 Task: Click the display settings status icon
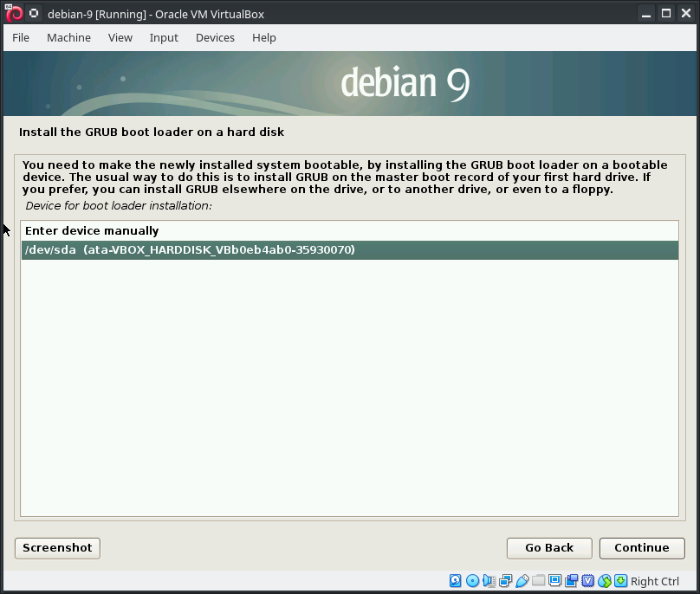[x=554, y=581]
